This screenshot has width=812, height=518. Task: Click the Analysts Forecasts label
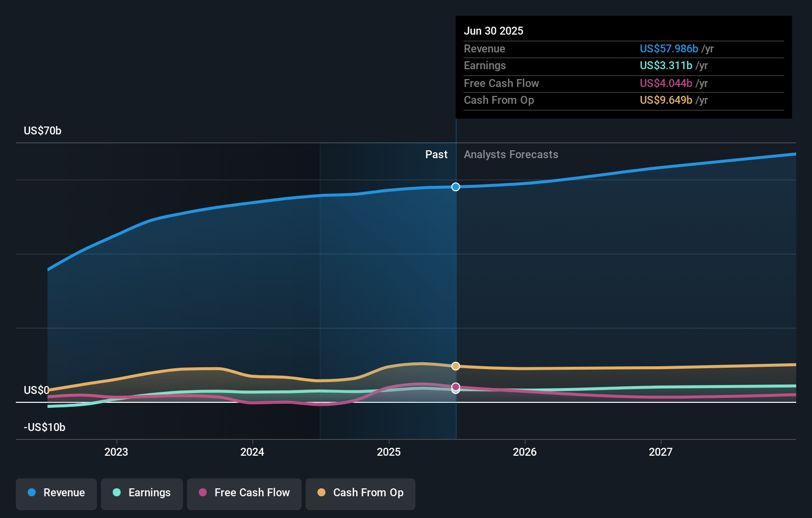[511, 155]
